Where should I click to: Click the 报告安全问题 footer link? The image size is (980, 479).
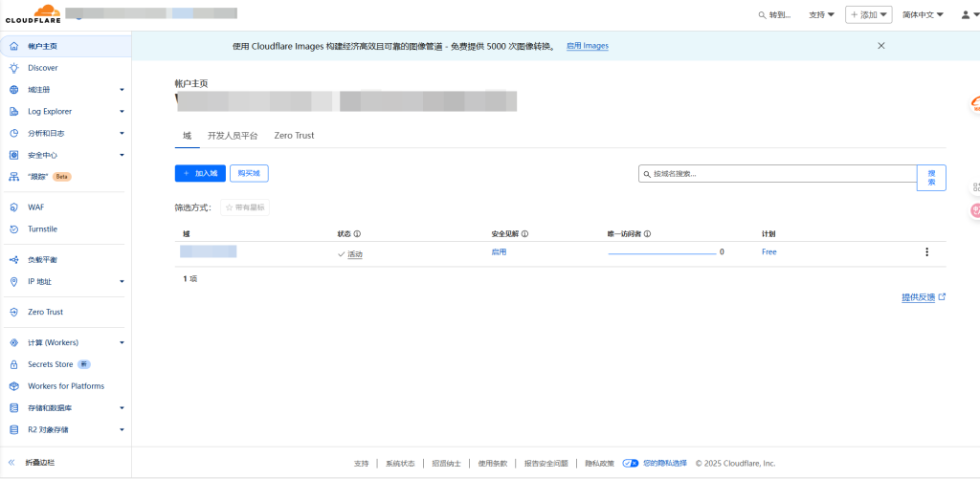(x=546, y=464)
